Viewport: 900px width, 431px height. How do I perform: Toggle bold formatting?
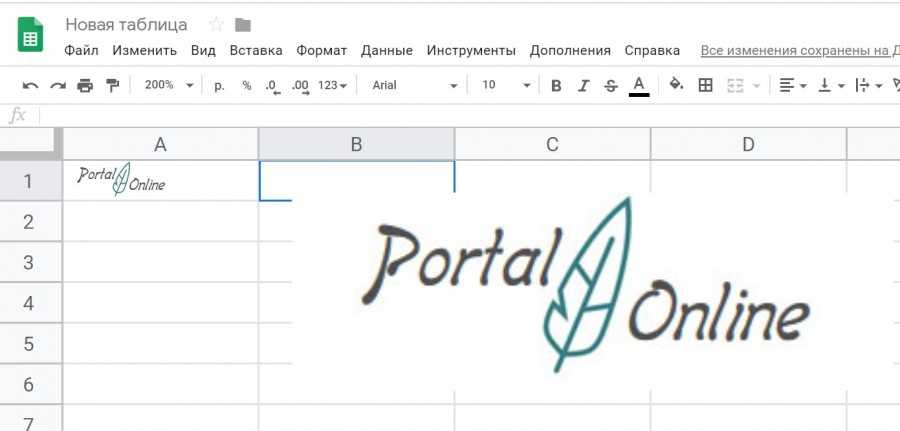click(556, 86)
